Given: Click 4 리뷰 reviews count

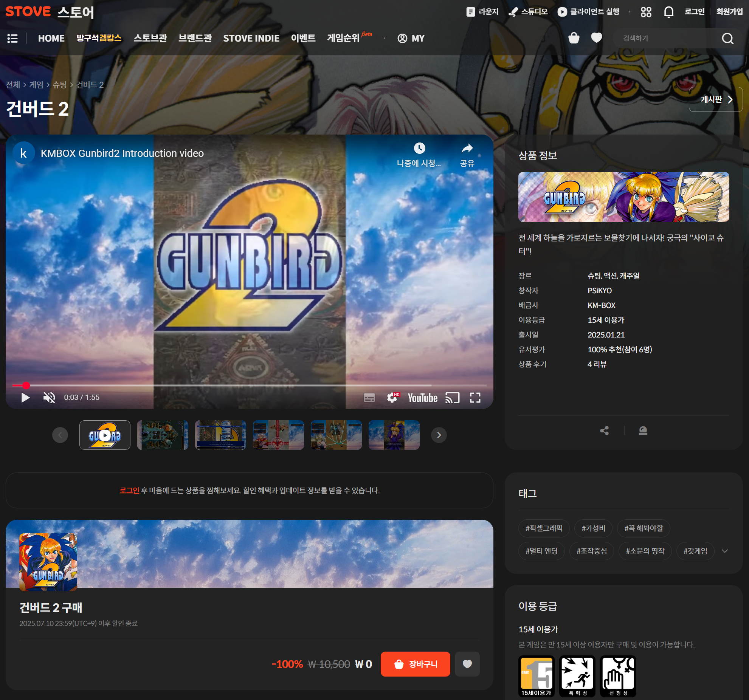Looking at the screenshot, I should tap(597, 364).
